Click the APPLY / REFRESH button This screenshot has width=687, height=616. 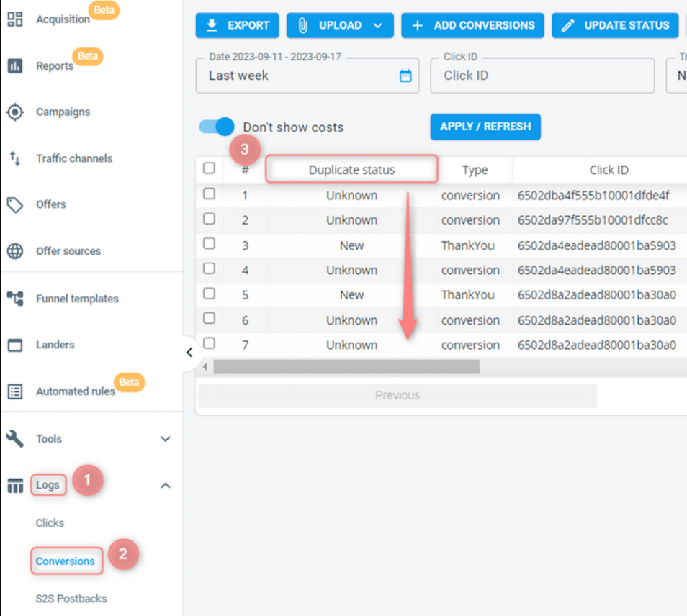(x=485, y=127)
